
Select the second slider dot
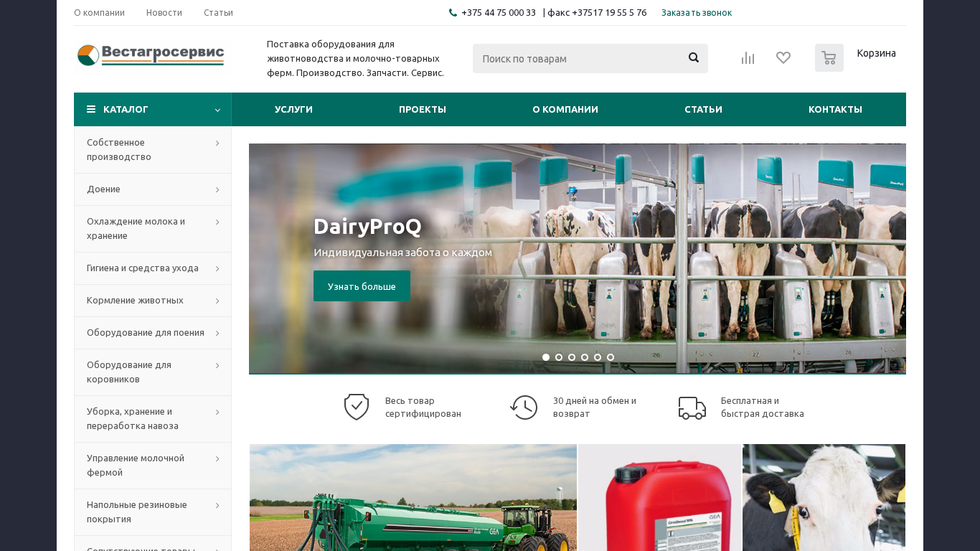(559, 357)
